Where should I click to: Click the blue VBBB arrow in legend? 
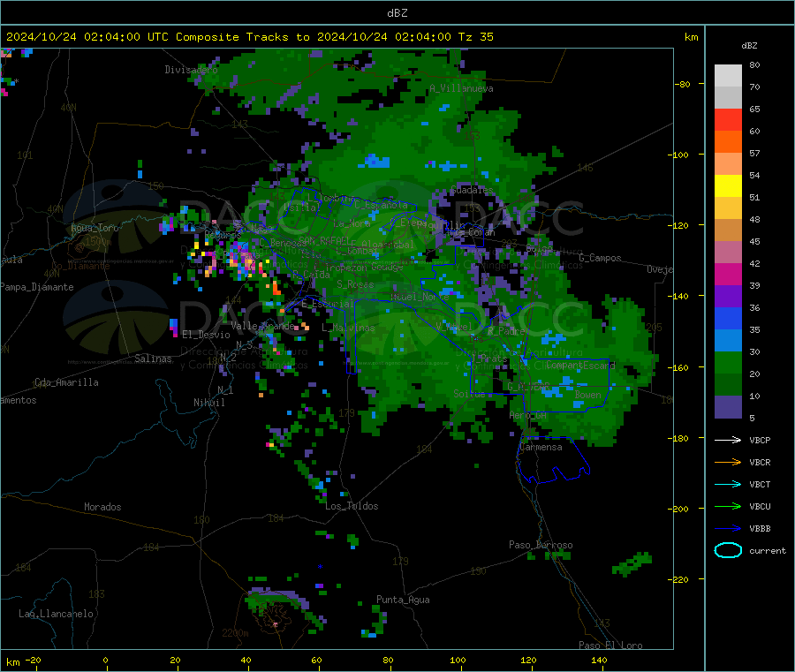tap(728, 528)
